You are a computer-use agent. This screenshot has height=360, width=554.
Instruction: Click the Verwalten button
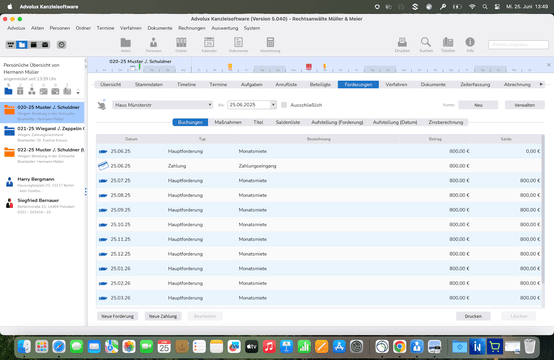tap(524, 105)
